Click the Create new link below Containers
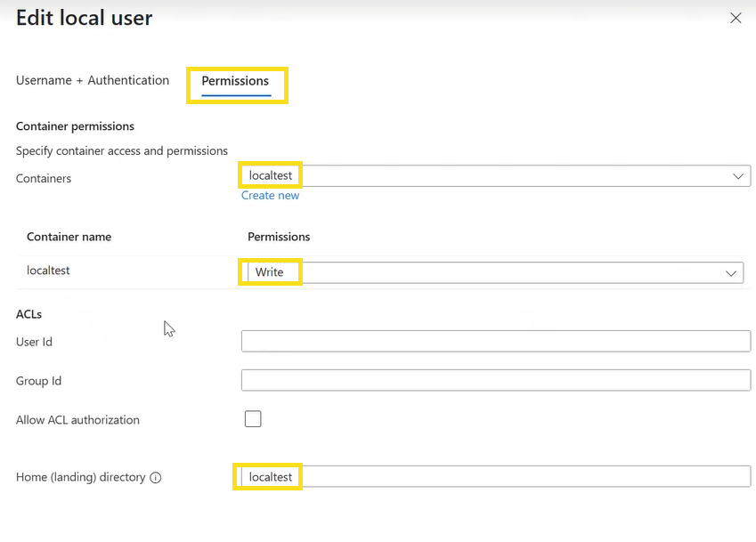Viewport: 756px width, 542px height. (x=270, y=195)
